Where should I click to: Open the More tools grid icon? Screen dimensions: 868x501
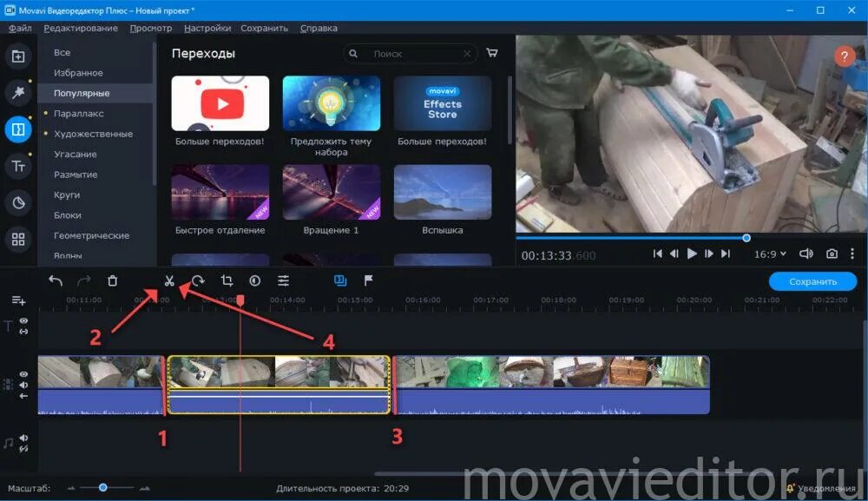pyautogui.click(x=18, y=239)
